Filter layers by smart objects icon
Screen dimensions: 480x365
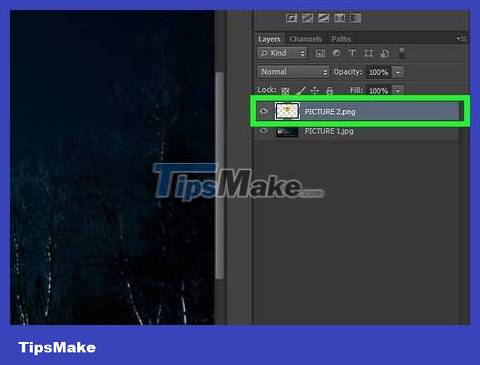point(385,53)
